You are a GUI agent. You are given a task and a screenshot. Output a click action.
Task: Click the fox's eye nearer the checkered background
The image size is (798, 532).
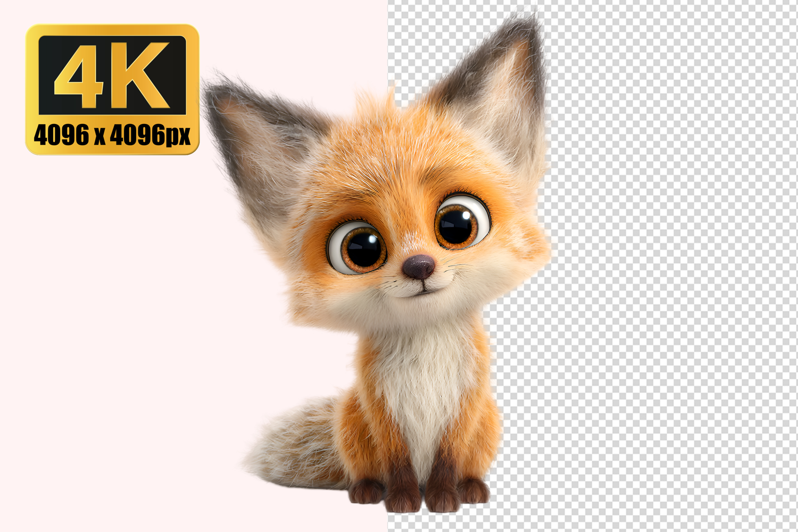click(460, 222)
